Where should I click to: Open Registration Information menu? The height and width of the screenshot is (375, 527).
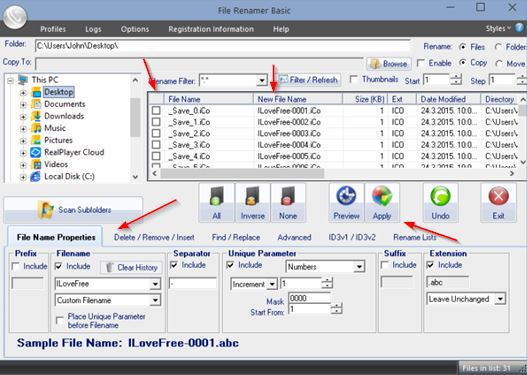(211, 29)
